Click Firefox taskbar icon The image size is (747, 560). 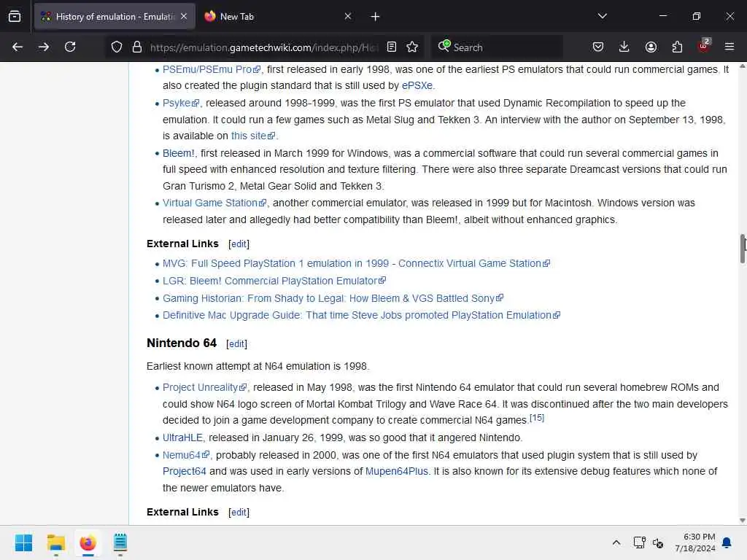[88, 542]
